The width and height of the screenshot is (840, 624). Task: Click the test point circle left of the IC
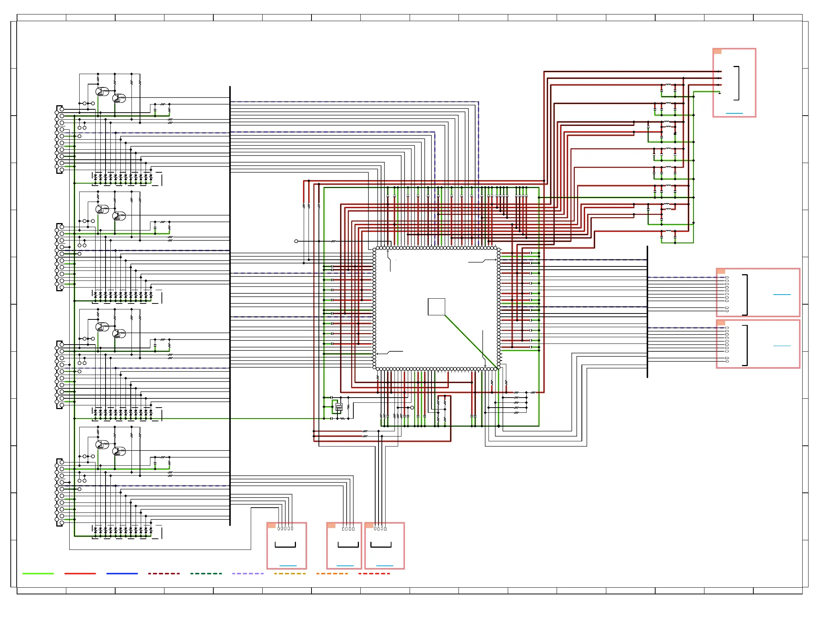point(296,241)
